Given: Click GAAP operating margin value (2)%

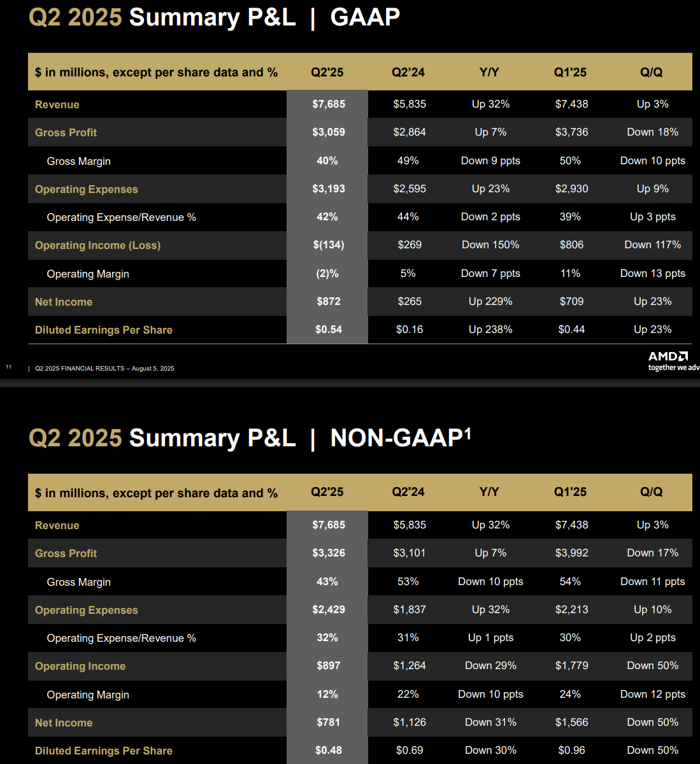Looking at the screenshot, I should tap(327, 273).
